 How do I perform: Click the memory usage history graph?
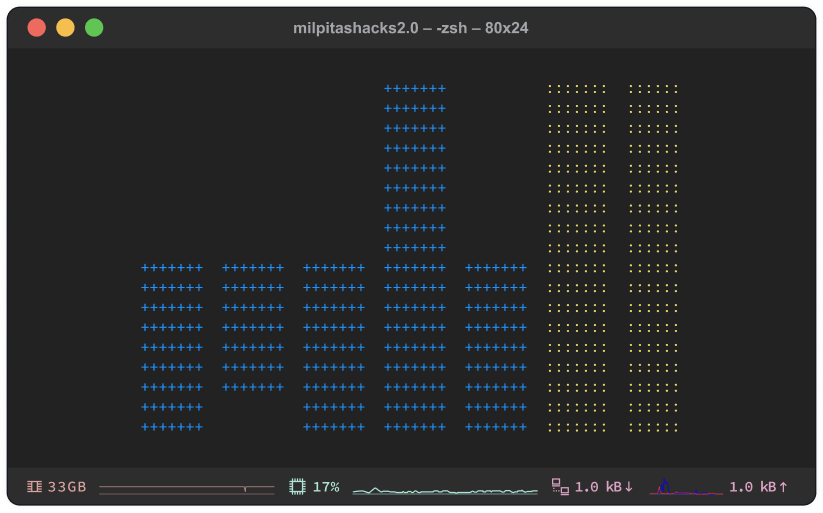[186, 488]
